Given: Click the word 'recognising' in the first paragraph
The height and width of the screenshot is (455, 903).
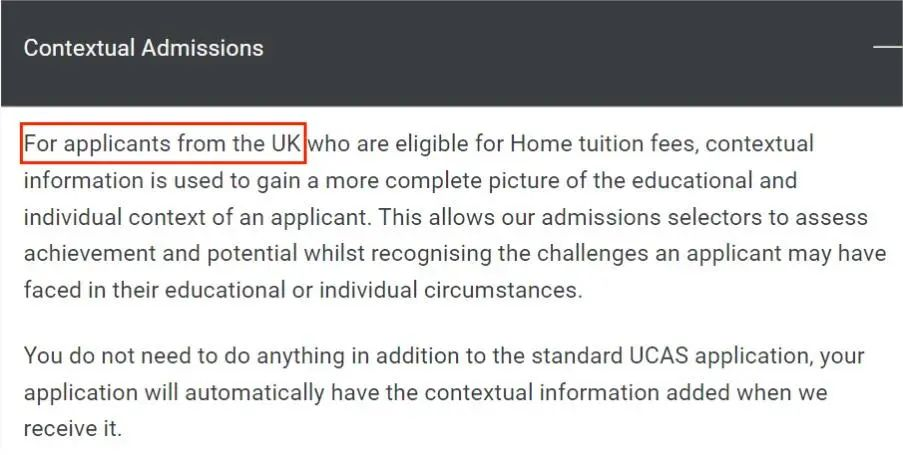Looking at the screenshot, I should (431, 255).
